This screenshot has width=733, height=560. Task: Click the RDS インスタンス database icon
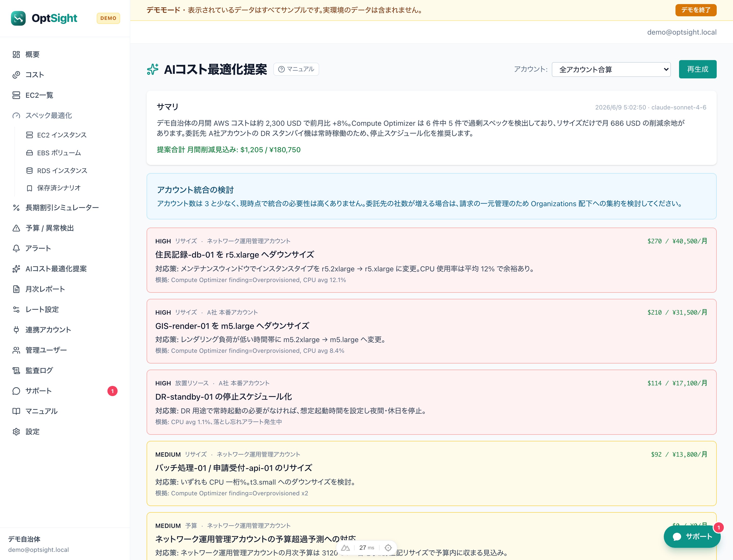29,170
